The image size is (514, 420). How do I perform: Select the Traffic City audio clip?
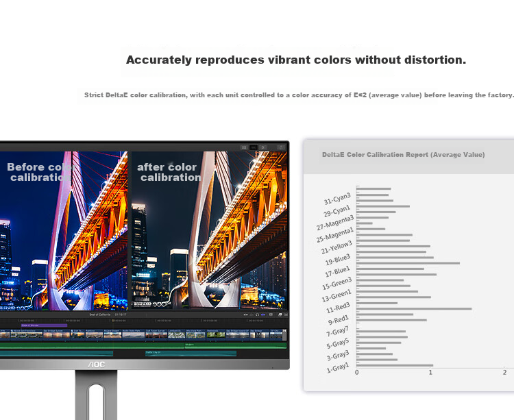(191, 354)
